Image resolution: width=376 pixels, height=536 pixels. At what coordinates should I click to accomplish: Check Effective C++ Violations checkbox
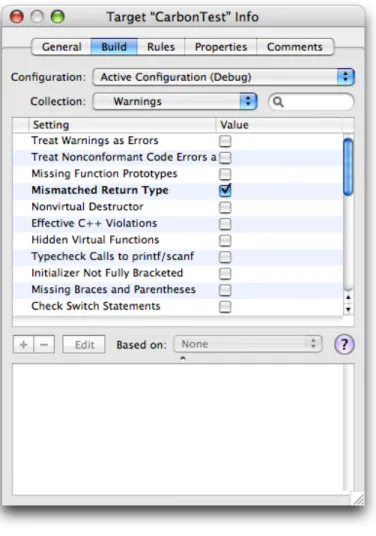(225, 224)
